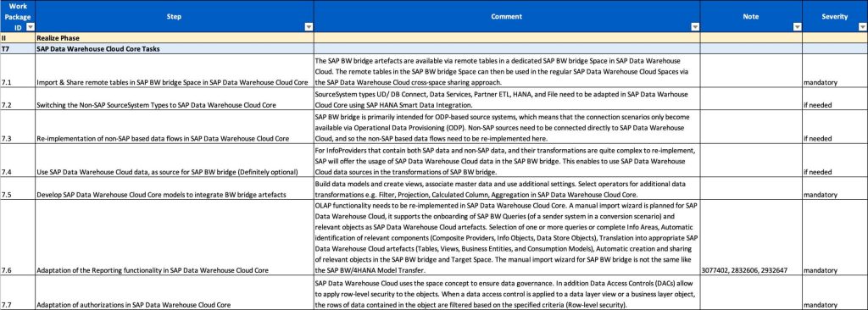Select comment starting 'SAP BW bridge is primarily intended'

(x=507, y=127)
